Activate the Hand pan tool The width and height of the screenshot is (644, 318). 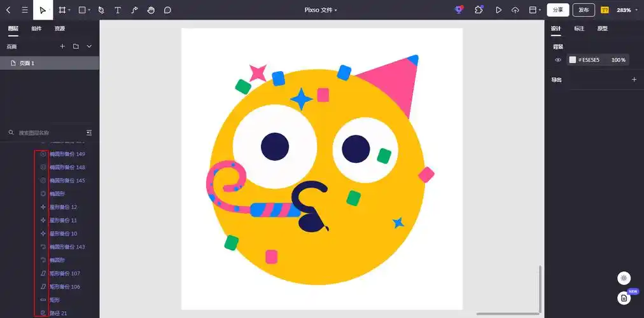(151, 10)
